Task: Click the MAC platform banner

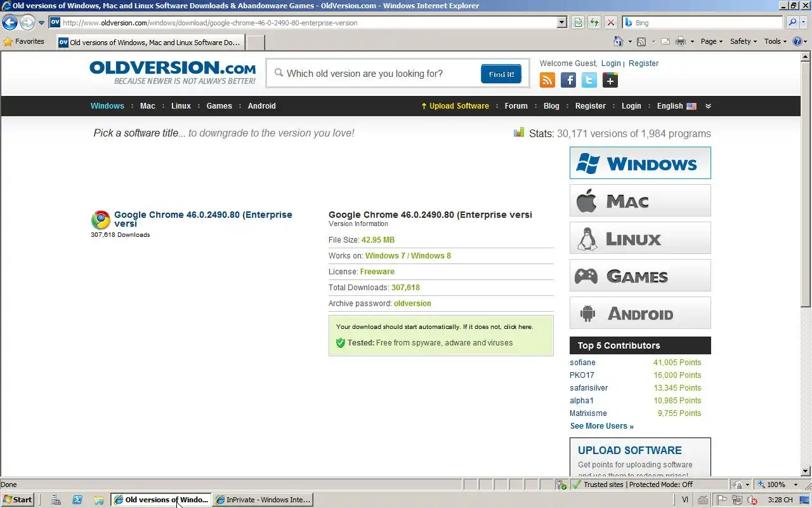Action: [x=640, y=201]
